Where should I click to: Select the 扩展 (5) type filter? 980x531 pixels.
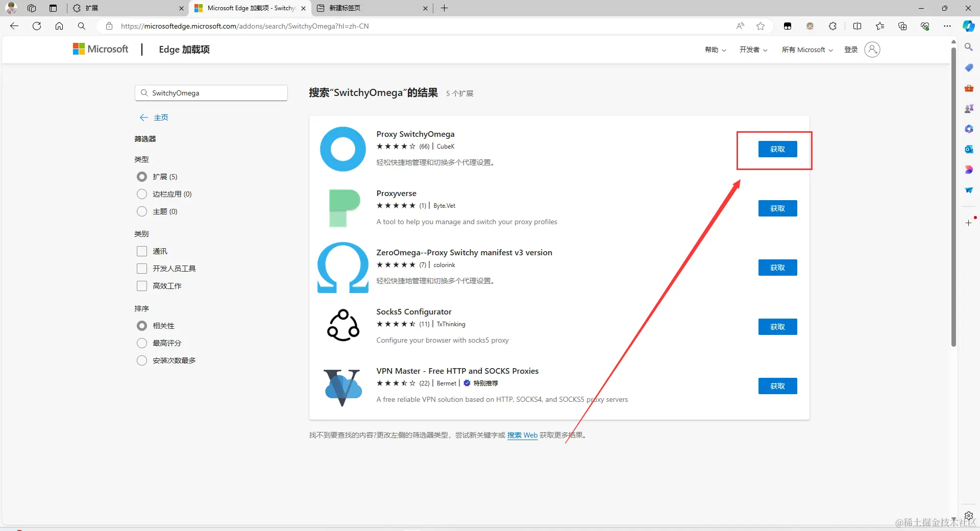click(x=142, y=177)
